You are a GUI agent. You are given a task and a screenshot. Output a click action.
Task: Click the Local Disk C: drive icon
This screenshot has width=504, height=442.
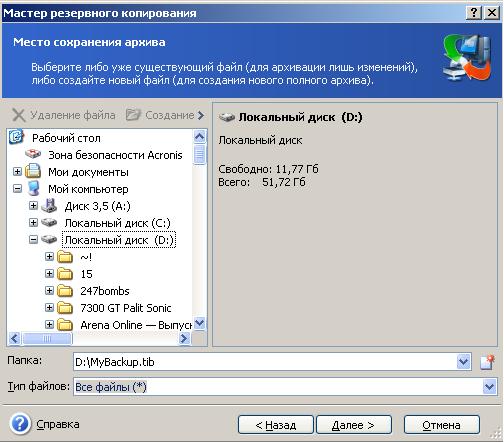click(49, 222)
